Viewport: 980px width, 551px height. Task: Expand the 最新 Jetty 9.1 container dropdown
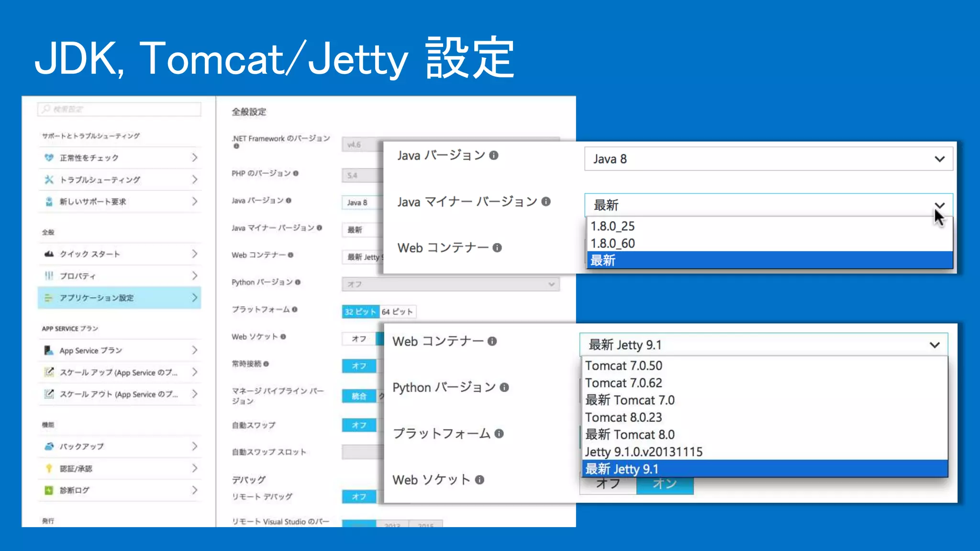[763, 345]
